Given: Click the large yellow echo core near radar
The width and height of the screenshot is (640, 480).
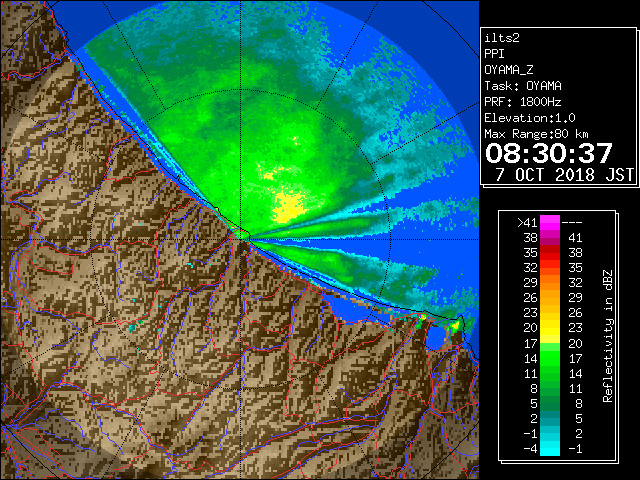Looking at the screenshot, I should 289,208.
